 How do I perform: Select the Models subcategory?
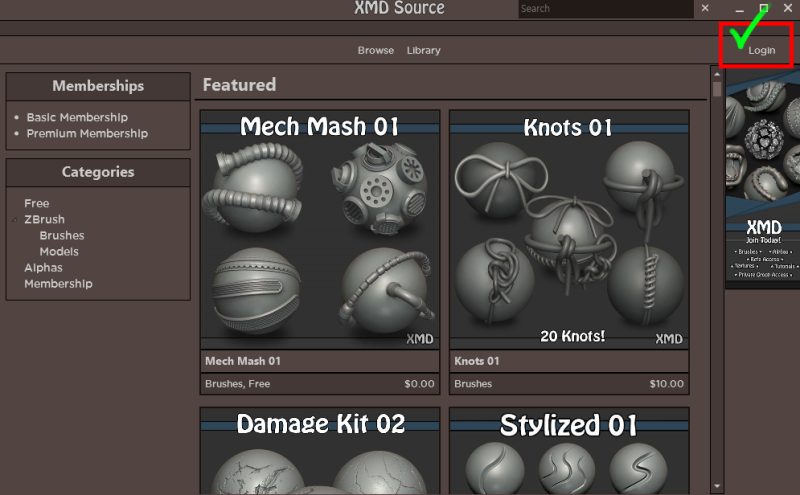pos(59,252)
